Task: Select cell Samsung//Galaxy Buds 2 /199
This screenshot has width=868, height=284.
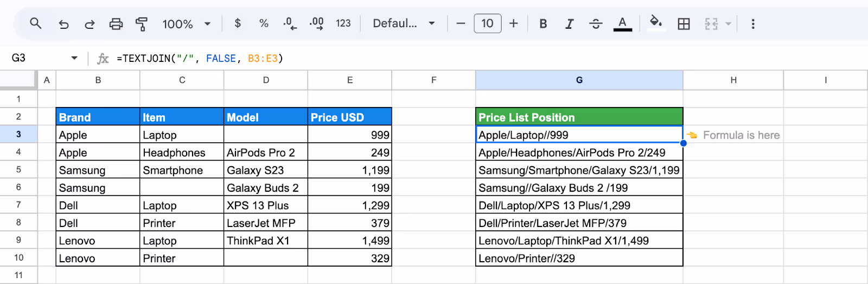Action: (x=579, y=188)
